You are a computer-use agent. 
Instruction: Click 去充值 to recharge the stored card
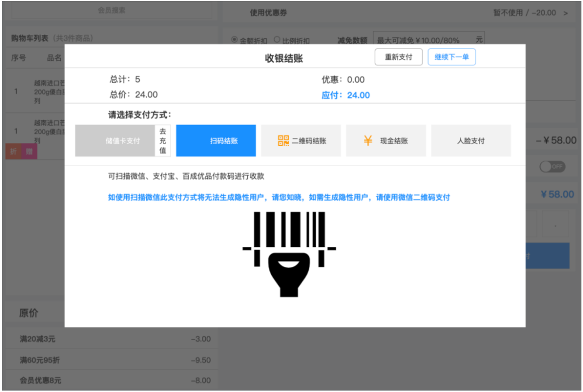pyautogui.click(x=162, y=140)
